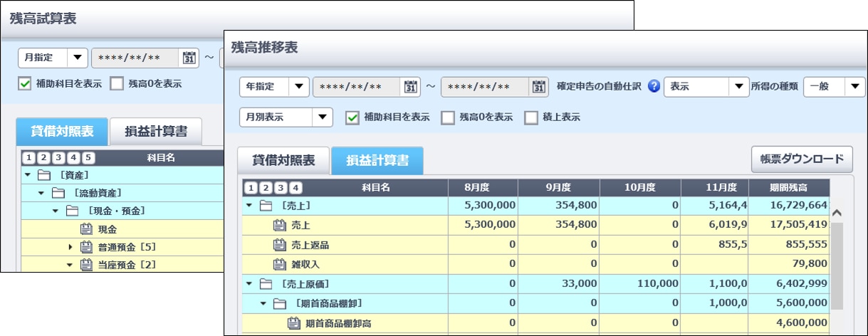
Task: Check 残高0を表示 in 残高試算表
Action: tap(117, 83)
